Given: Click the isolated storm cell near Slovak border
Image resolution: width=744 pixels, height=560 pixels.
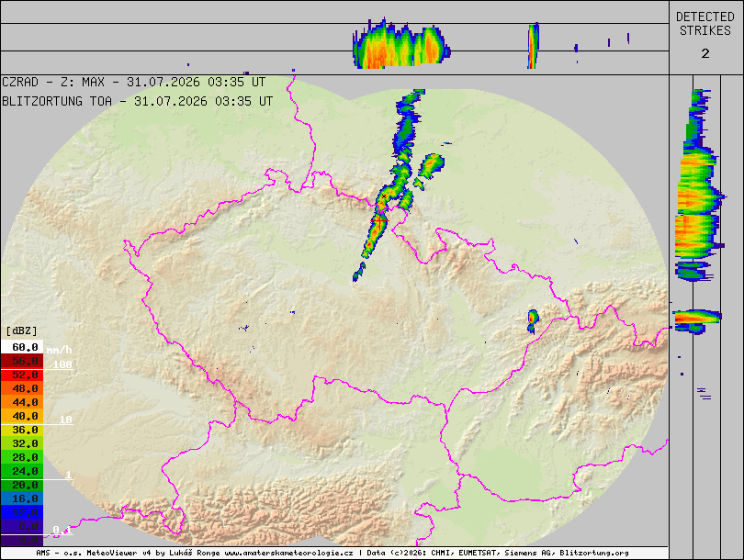Looking at the screenshot, I should pyautogui.click(x=533, y=321).
